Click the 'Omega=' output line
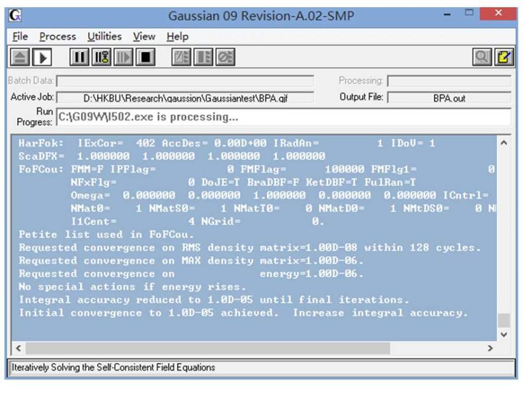The width and height of the screenshot is (532, 399). click(x=280, y=195)
